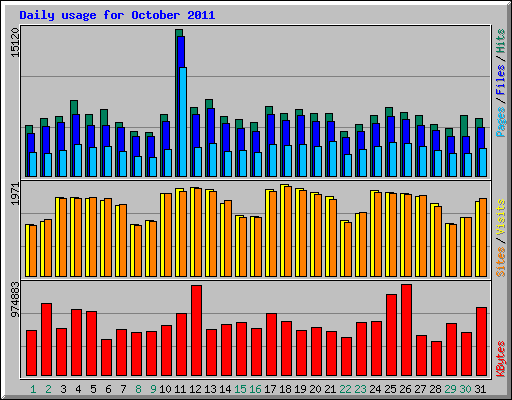512x400 pixels.
Task: Click the 15120 y-axis maximum label
Action: [15, 42]
